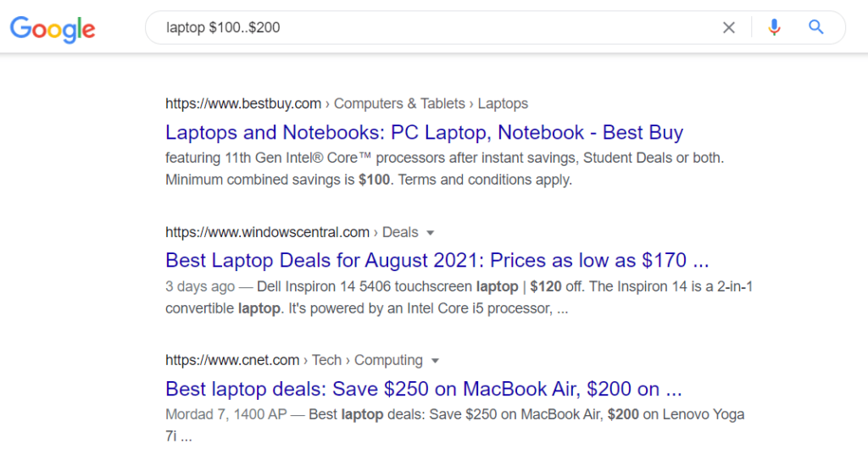Click the 'Mordad 7, 1400 AP' date text
The width and height of the screenshot is (868, 471).
click(225, 415)
